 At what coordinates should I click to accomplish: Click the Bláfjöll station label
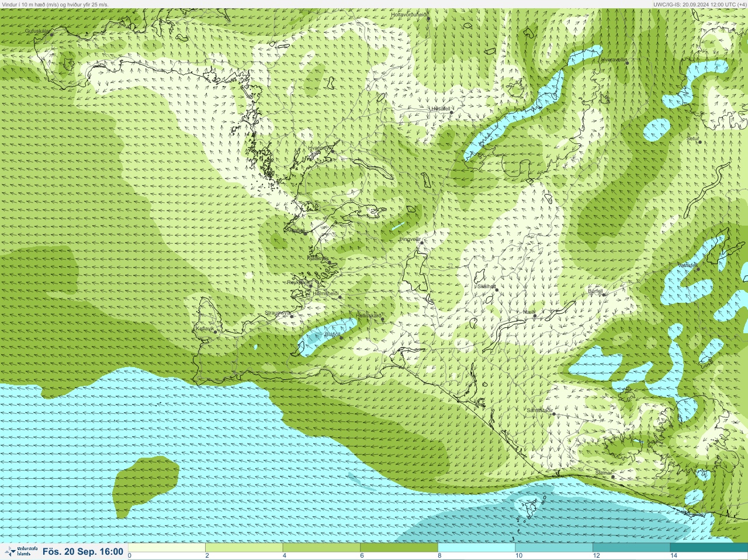coord(332,334)
